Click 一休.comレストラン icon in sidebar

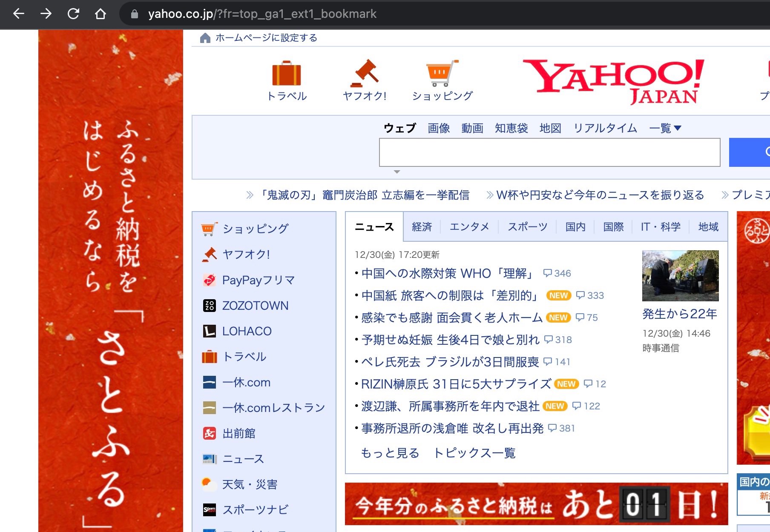pyautogui.click(x=209, y=408)
